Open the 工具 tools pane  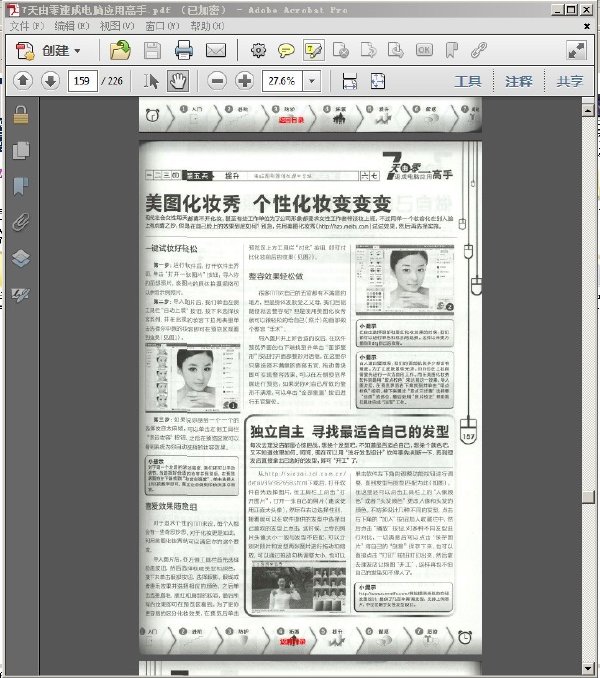coord(468,81)
